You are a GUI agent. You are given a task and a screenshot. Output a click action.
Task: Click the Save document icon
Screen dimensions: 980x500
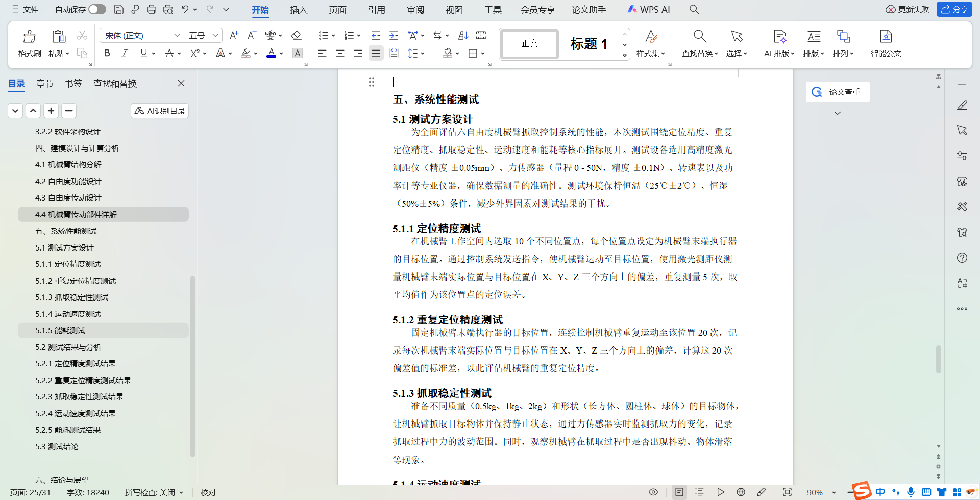pyautogui.click(x=118, y=9)
